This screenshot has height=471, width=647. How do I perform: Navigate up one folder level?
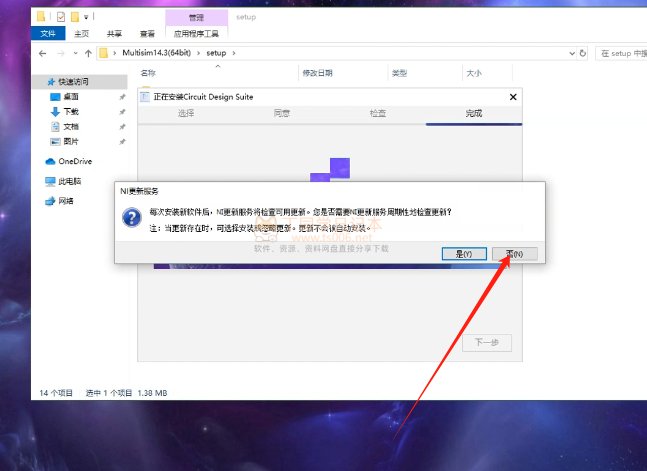(x=88, y=53)
